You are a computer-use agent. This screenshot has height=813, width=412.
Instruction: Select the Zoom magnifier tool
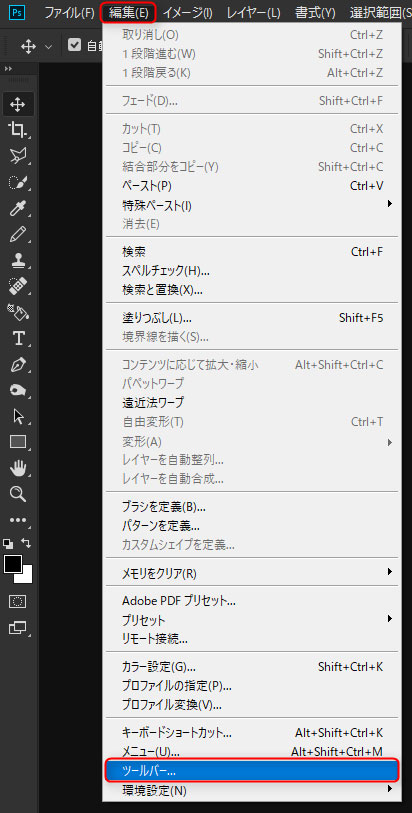pos(18,494)
